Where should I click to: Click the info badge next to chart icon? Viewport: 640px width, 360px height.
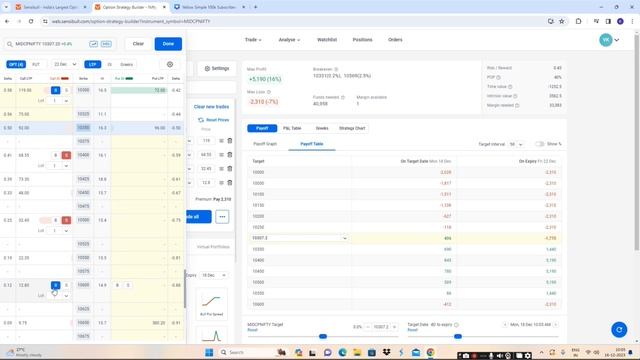pos(106,44)
